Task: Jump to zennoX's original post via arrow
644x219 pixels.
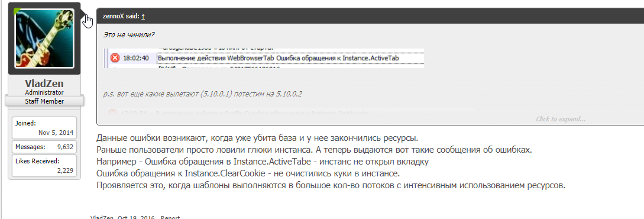Action: pos(143,17)
